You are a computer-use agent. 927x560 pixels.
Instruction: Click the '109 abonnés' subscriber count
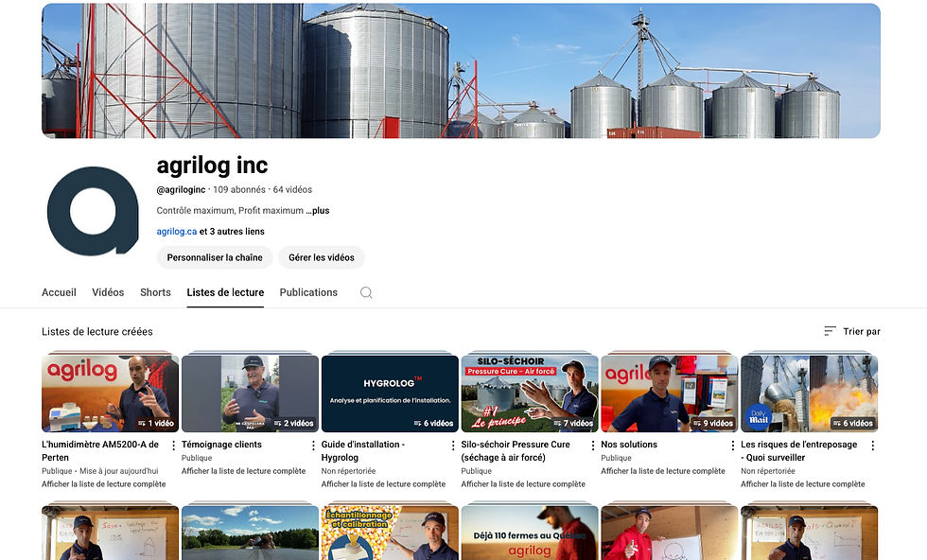click(x=238, y=190)
